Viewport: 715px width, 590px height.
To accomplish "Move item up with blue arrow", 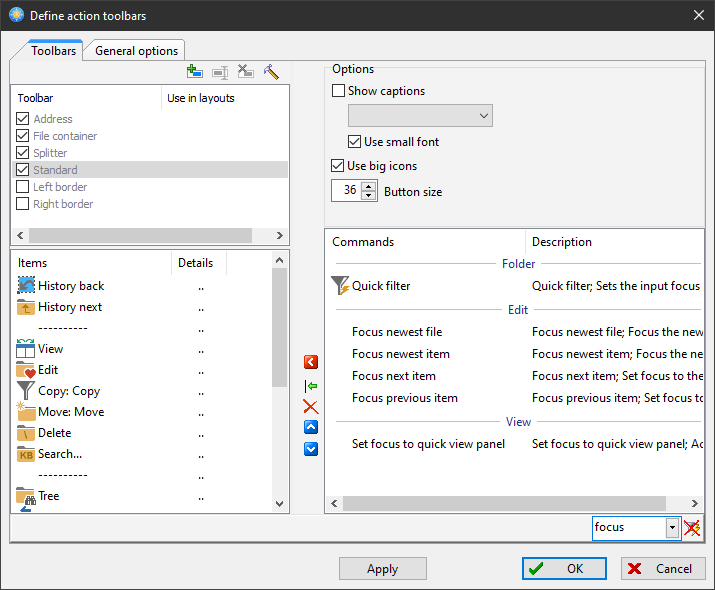I will coord(310,428).
